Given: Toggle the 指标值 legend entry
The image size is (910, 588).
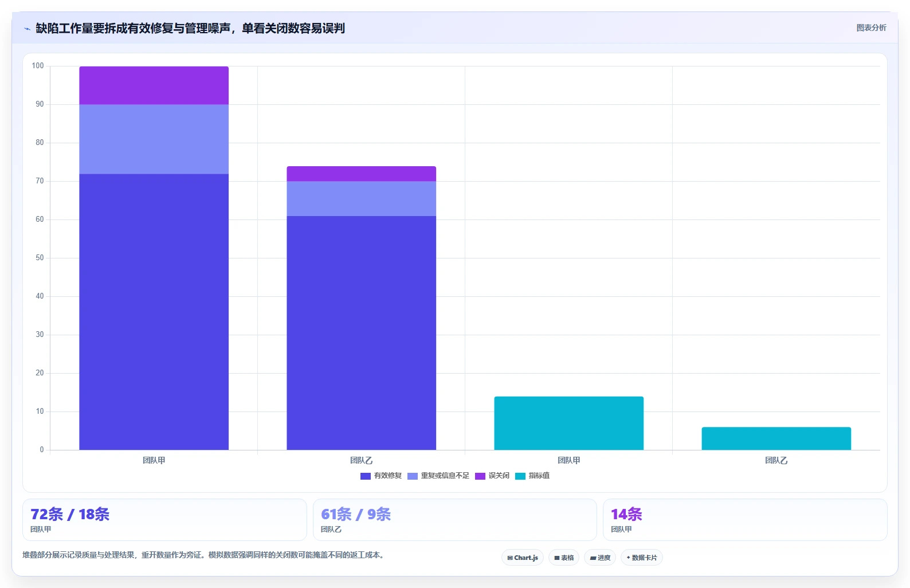Looking at the screenshot, I should pyautogui.click(x=532, y=476).
